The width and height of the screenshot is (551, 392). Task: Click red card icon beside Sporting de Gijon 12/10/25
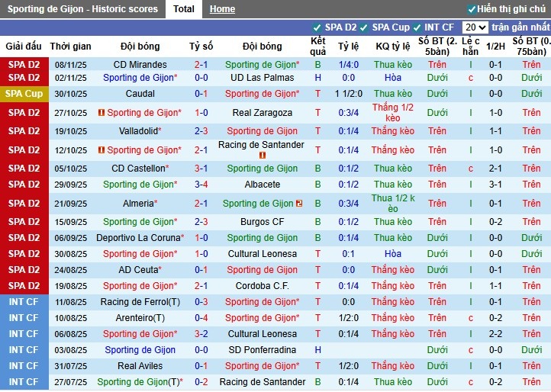click(x=101, y=150)
